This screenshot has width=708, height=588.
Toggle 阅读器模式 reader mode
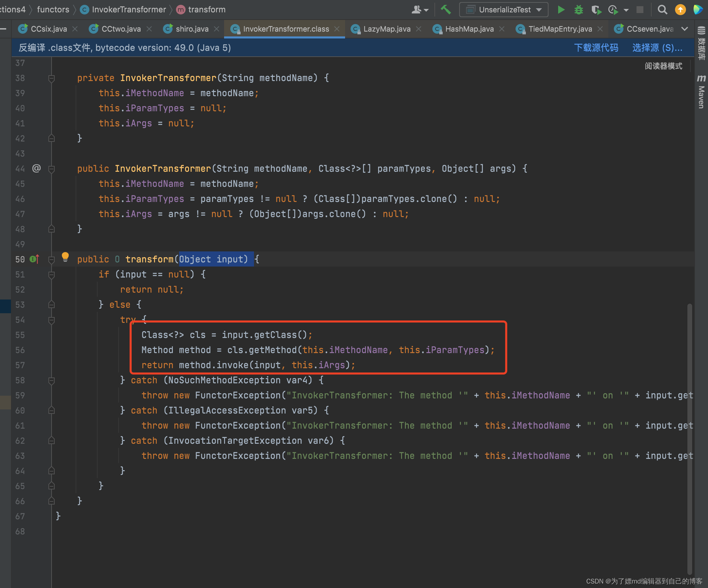tap(663, 66)
